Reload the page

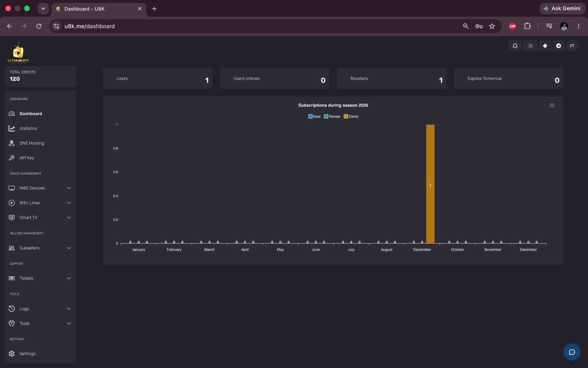[x=39, y=26]
